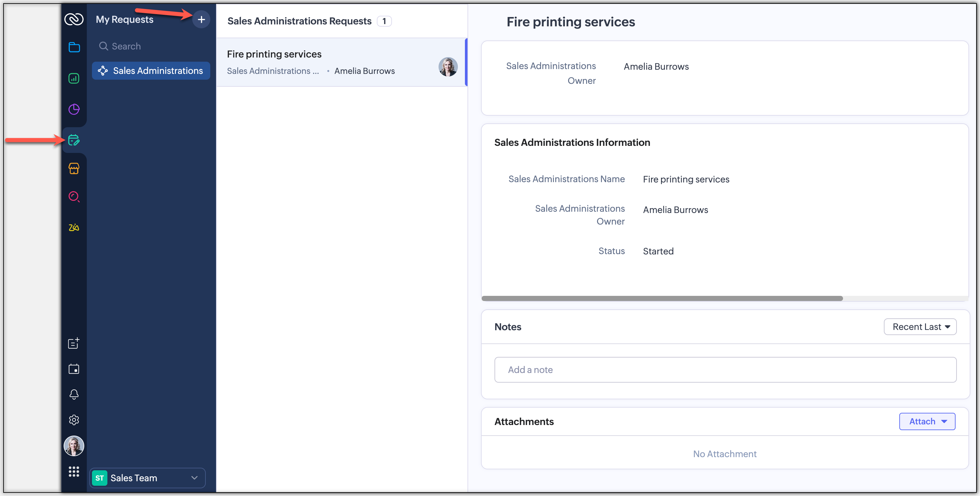Click the bell notifications icon

[x=74, y=394]
